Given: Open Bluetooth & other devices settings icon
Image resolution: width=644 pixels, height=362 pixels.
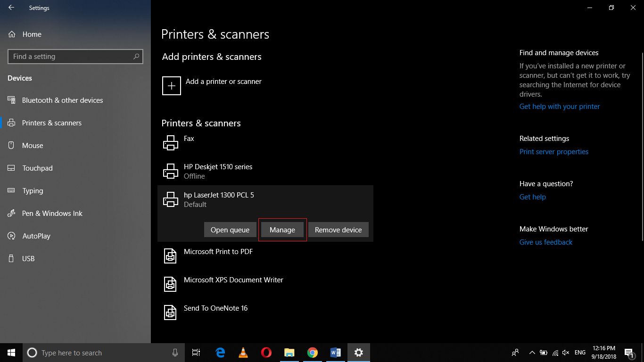Looking at the screenshot, I should [x=13, y=100].
